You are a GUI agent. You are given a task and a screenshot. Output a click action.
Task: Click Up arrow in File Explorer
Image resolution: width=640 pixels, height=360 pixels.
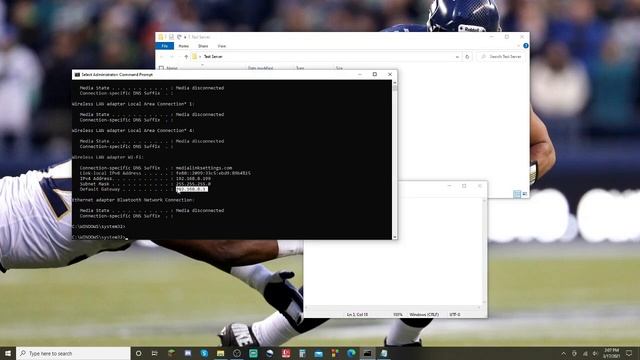tap(186, 57)
